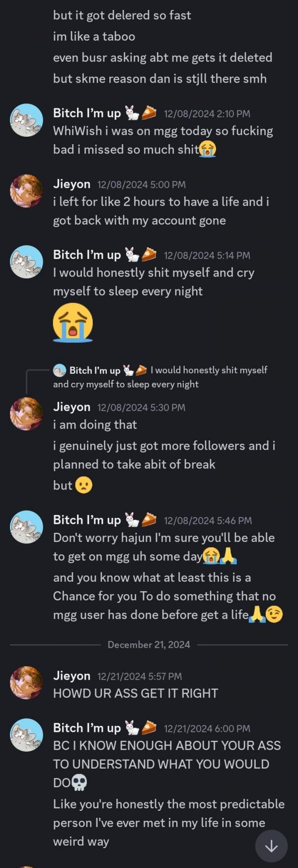
Task: Open the small avatar in the reply preview
Action: coord(60,370)
